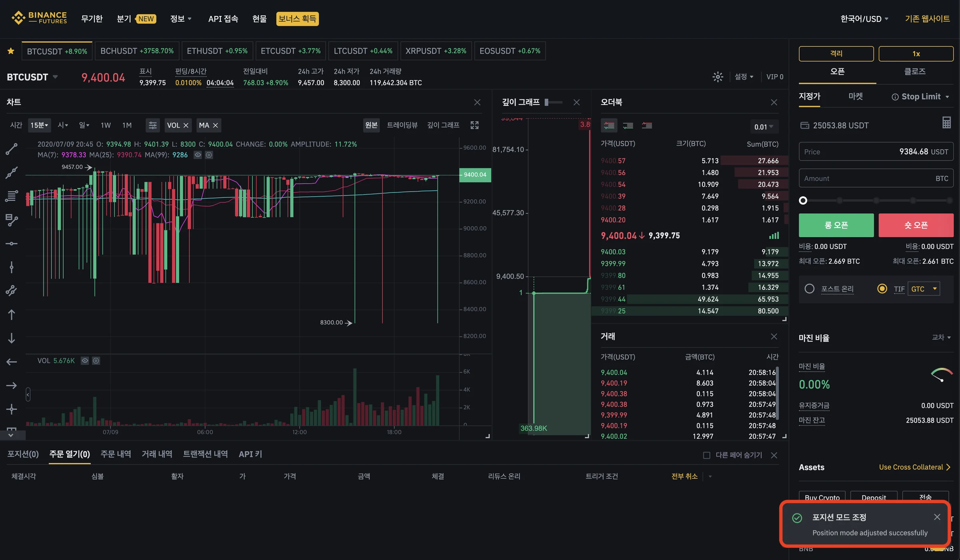Click the Use Cross Collateral link
960x560 pixels.
915,467
